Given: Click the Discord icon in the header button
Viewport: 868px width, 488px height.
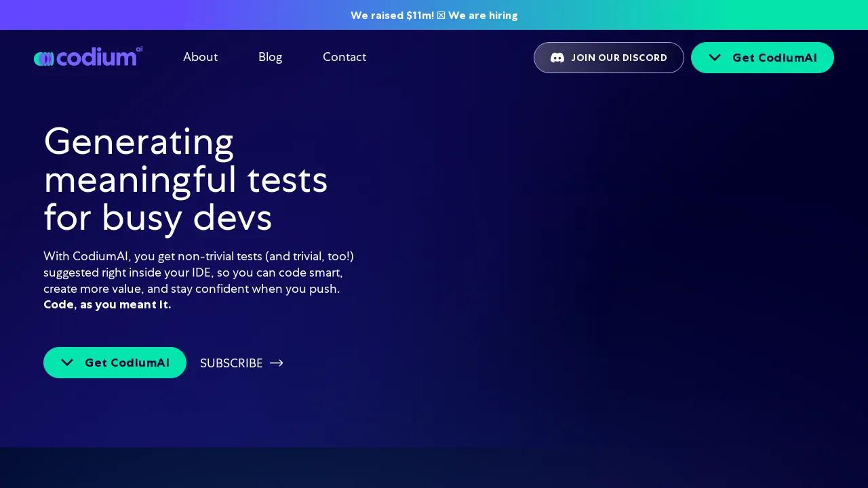Looking at the screenshot, I should click(x=557, y=58).
